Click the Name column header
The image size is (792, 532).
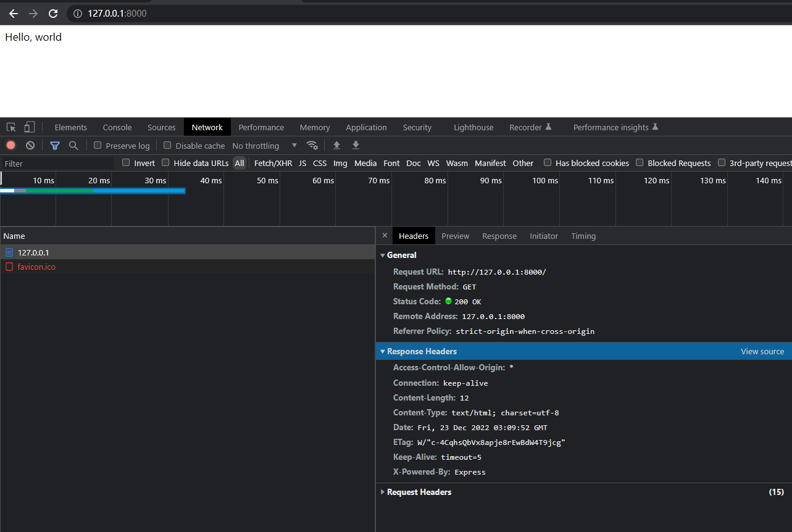tap(188, 236)
